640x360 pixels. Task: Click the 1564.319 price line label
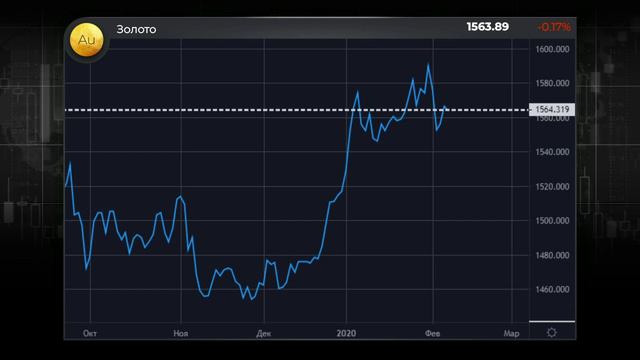pos(552,109)
